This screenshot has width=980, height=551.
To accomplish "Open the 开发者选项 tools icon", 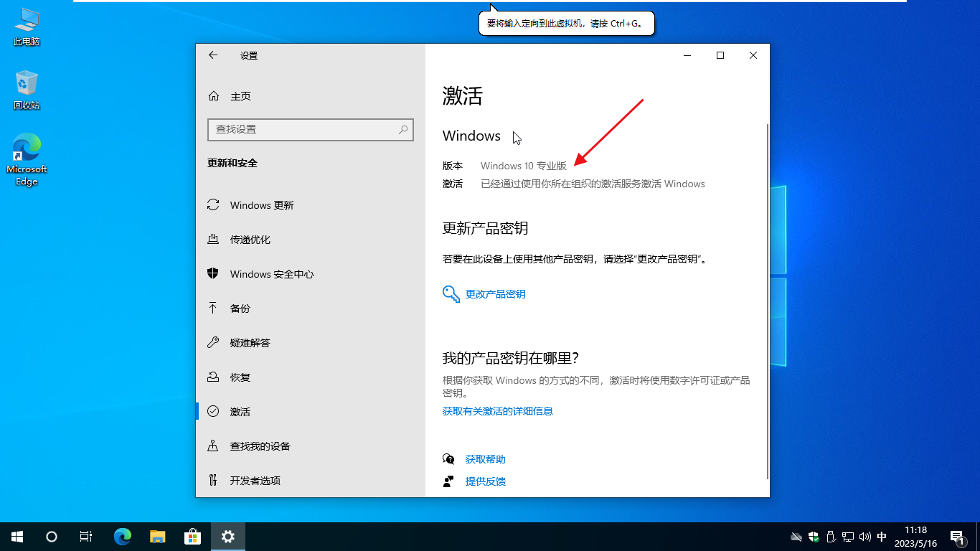I will [213, 481].
